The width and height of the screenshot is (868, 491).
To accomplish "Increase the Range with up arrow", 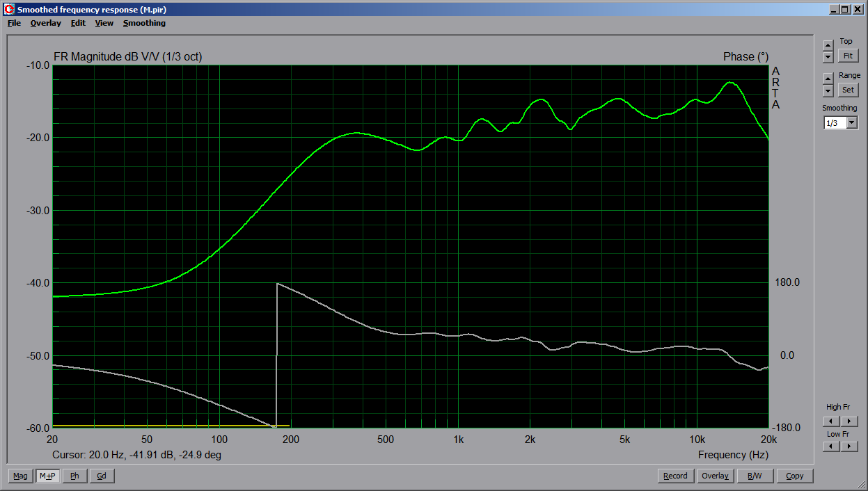I will (828, 79).
